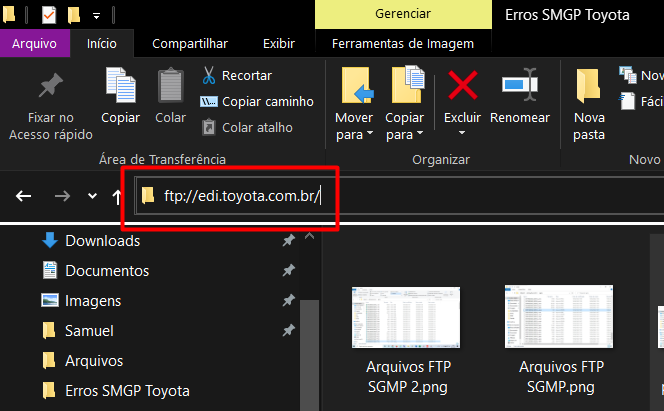Click the Novo item icon
Screen dimensions: 664x411
(628, 75)
